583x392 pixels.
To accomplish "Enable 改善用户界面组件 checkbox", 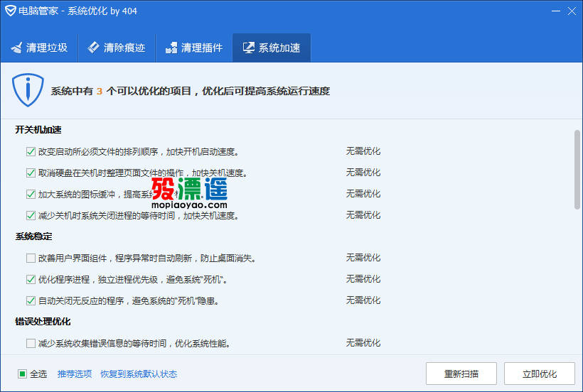I will click(x=31, y=258).
